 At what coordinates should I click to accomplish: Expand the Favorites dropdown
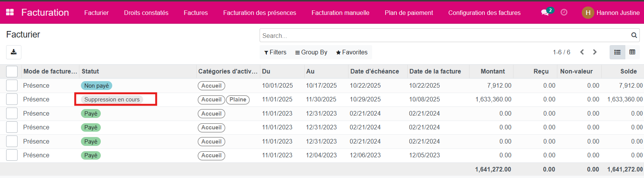pos(352,52)
